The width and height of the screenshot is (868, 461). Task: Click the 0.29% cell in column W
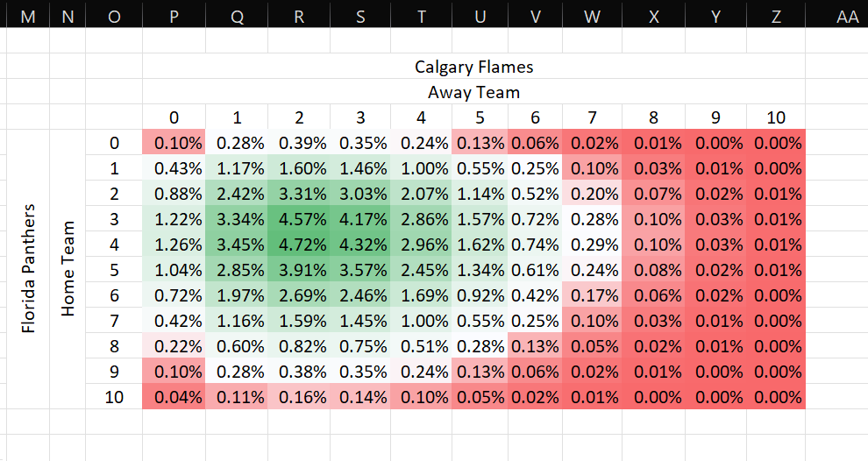pyautogui.click(x=593, y=244)
